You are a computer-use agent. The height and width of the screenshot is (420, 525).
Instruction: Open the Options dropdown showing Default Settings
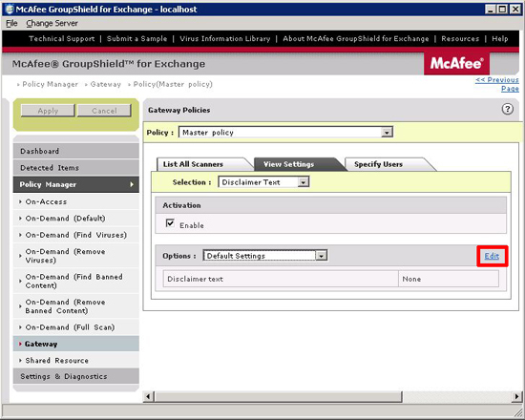click(x=265, y=256)
